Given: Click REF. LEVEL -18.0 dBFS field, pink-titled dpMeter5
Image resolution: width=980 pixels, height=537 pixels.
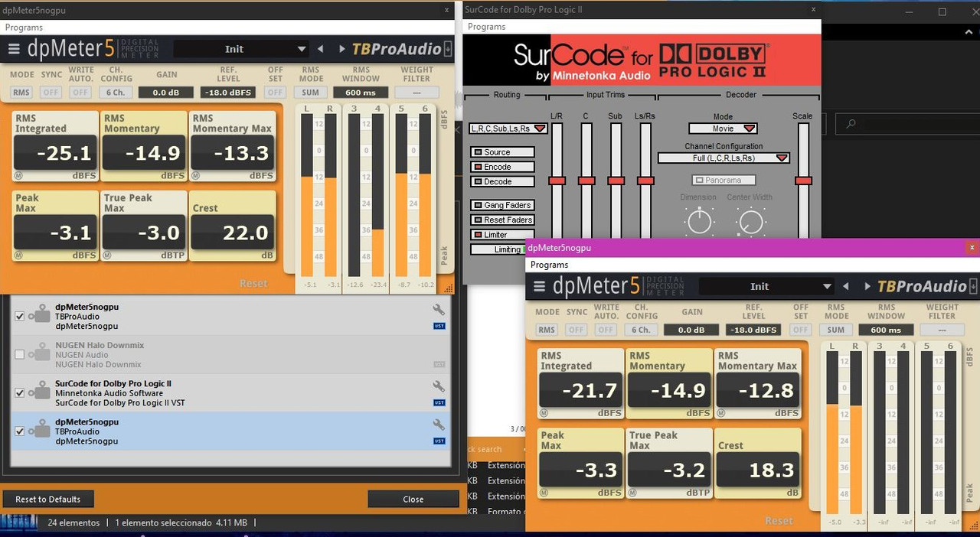Looking at the screenshot, I should (753, 330).
